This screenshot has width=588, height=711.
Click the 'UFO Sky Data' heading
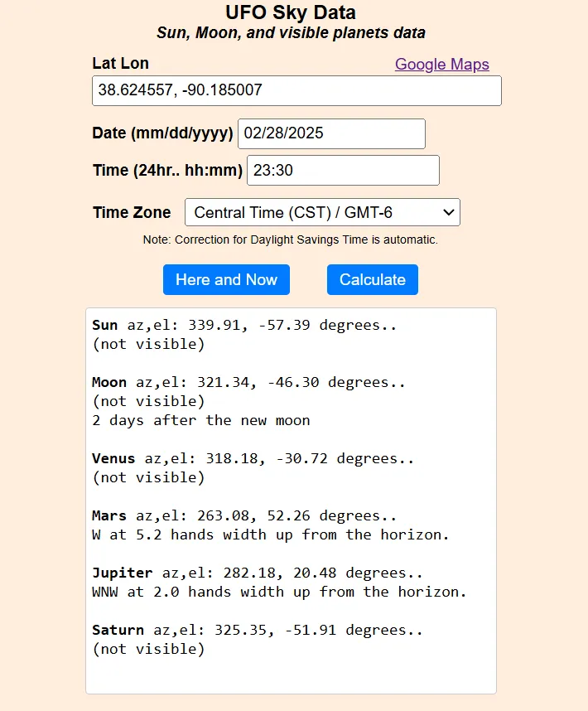pyautogui.click(x=291, y=12)
